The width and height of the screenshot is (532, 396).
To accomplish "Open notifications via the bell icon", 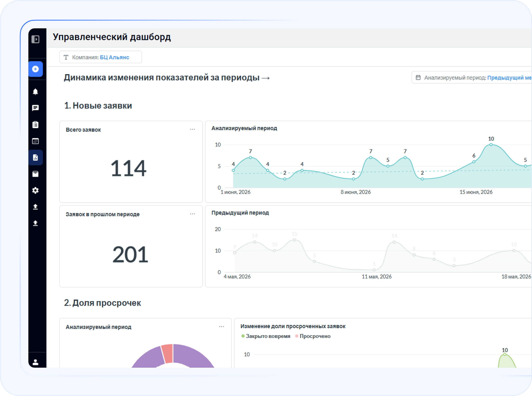I will click(x=36, y=92).
